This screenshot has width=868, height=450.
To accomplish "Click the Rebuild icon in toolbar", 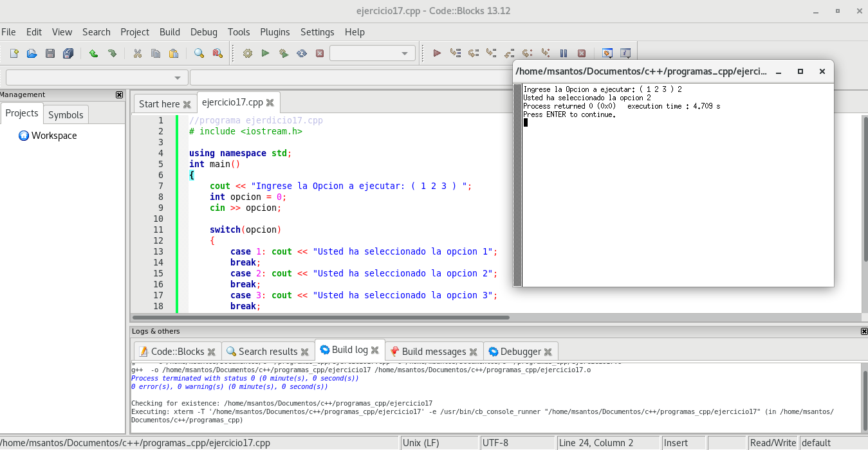I will (x=301, y=53).
